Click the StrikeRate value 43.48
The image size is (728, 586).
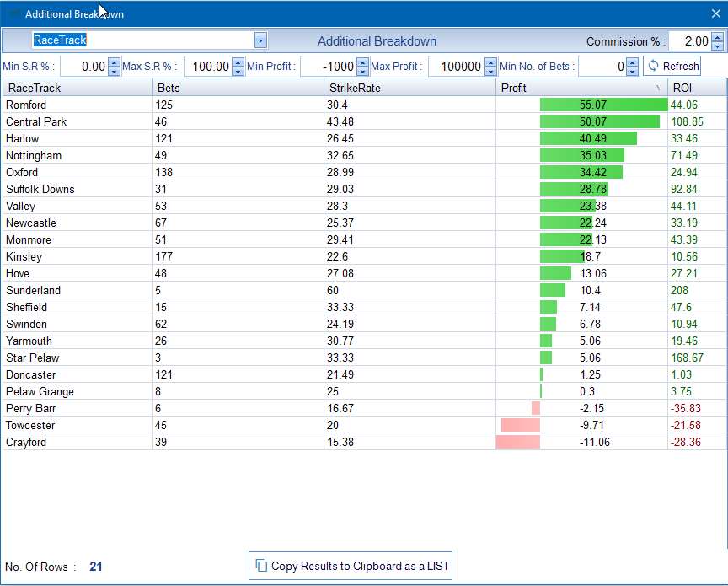340,121
